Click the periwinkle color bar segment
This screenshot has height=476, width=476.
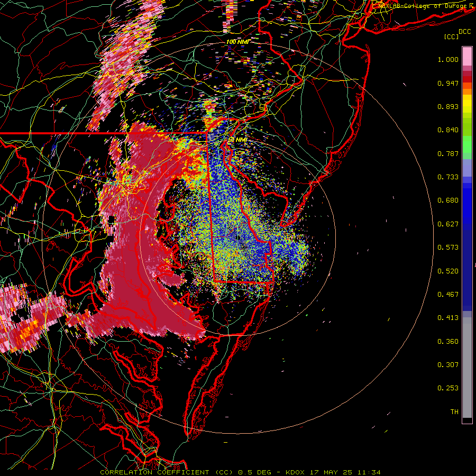(x=467, y=168)
